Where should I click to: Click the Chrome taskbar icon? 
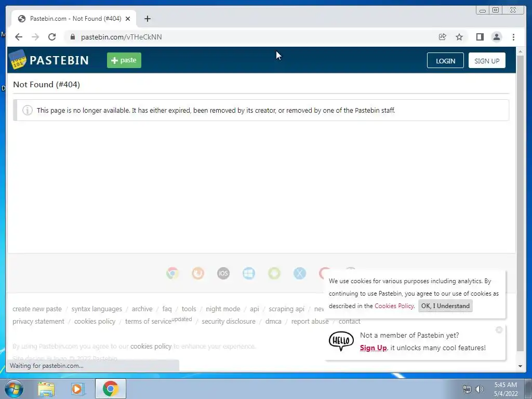[x=111, y=389]
